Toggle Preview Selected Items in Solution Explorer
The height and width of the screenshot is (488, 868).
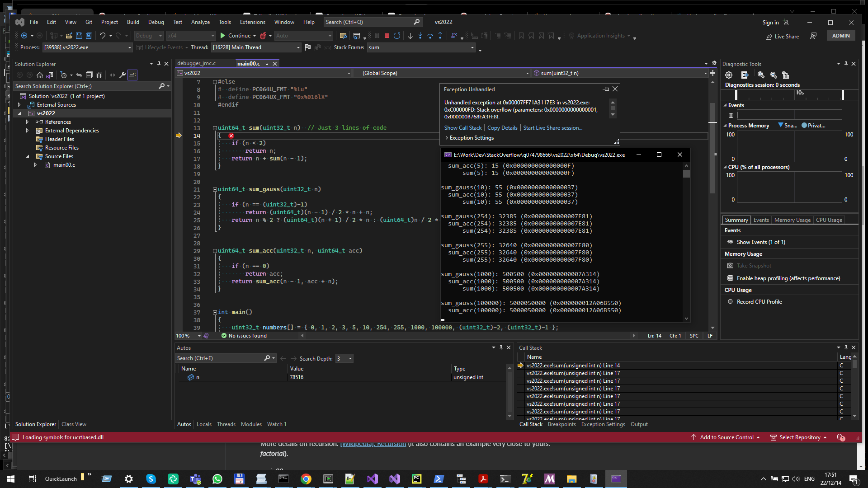coord(132,75)
